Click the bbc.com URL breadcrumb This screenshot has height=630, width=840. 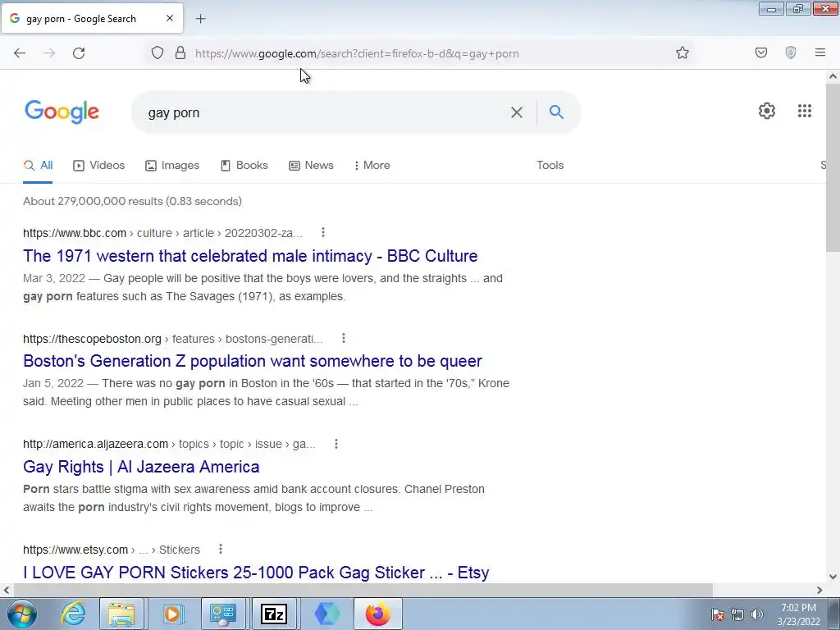pos(163,233)
